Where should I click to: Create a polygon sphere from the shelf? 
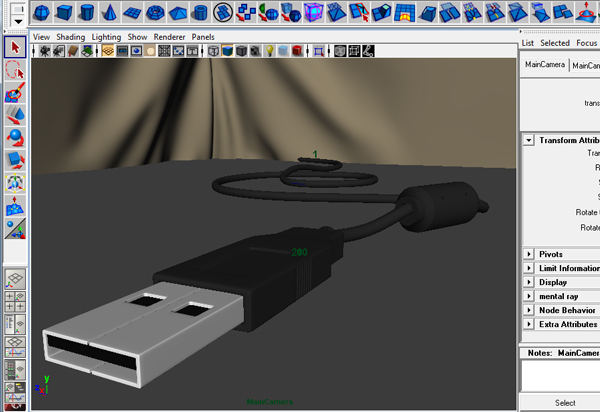[41, 12]
